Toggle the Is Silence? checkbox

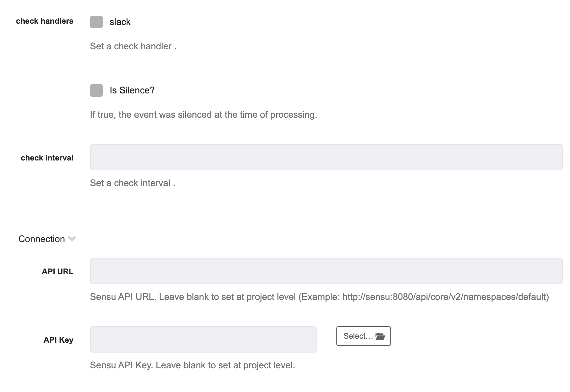point(96,90)
